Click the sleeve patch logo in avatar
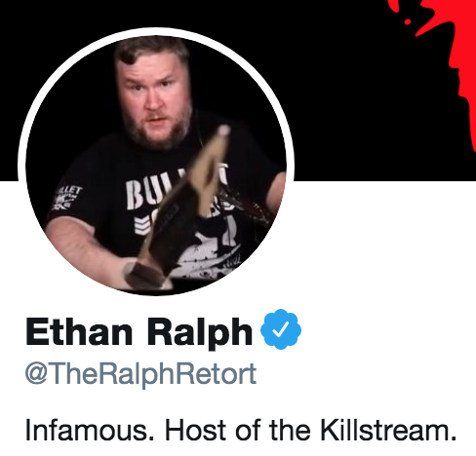This screenshot has height=456, width=476. (67, 198)
